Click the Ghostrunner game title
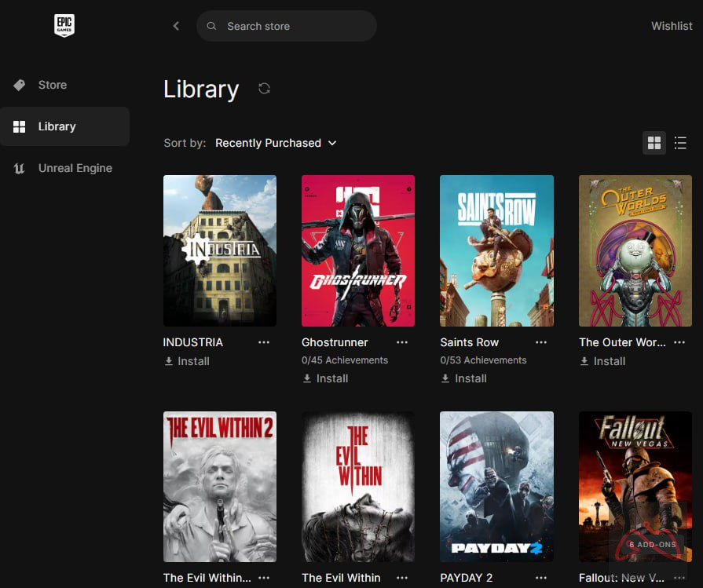This screenshot has height=588, width=703. (x=335, y=342)
